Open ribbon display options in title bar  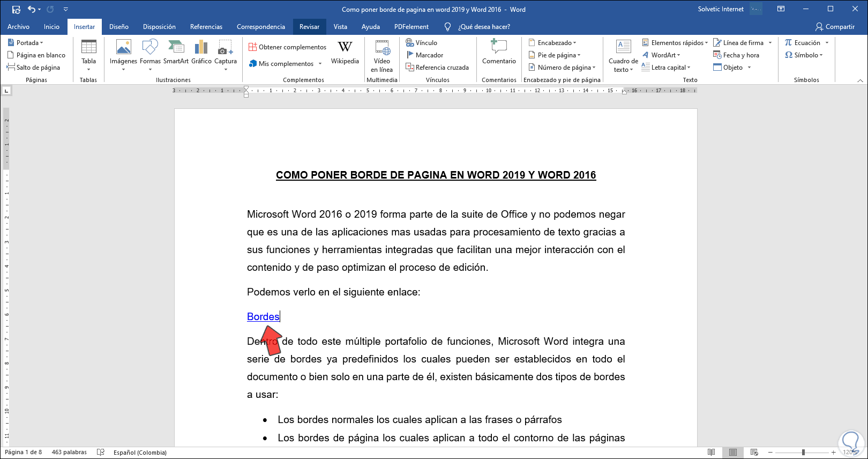coord(781,9)
